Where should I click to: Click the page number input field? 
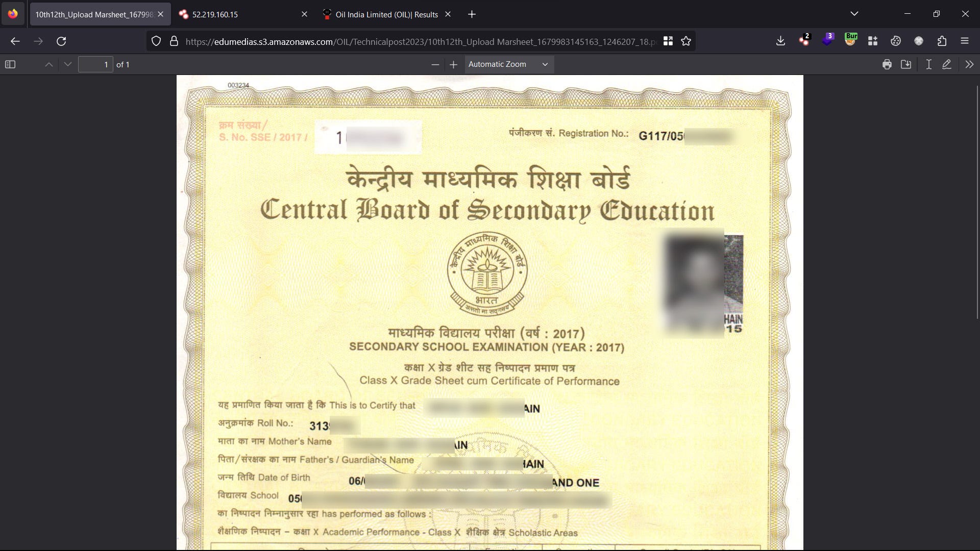pos(95,64)
